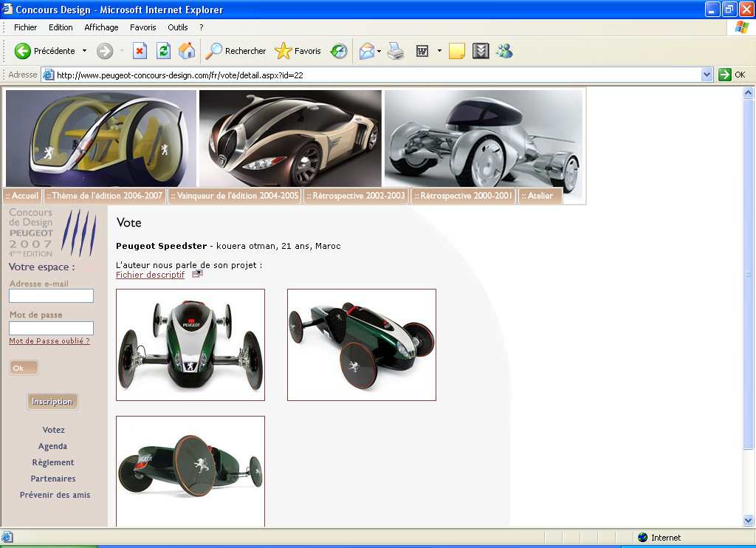Image resolution: width=756 pixels, height=548 pixels.
Task: Click the yellow note Discuss icon
Action: [456, 51]
